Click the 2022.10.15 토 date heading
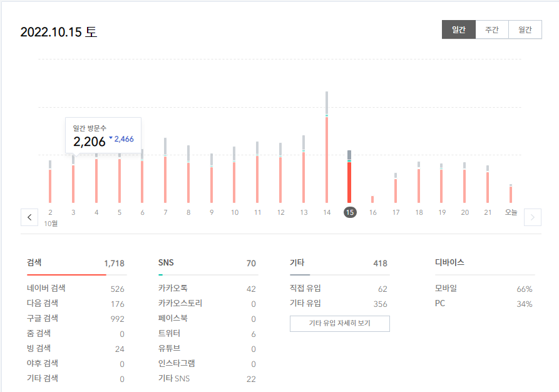 pos(58,32)
